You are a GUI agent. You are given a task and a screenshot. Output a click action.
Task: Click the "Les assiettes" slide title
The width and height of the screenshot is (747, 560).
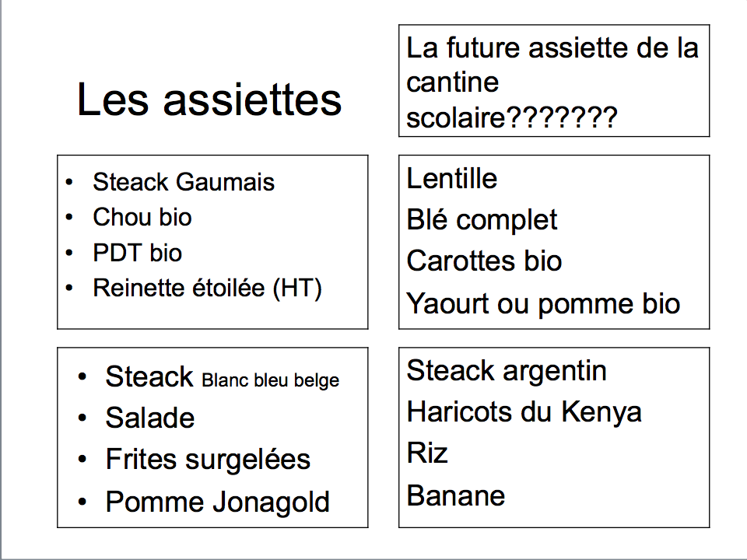tap(209, 100)
